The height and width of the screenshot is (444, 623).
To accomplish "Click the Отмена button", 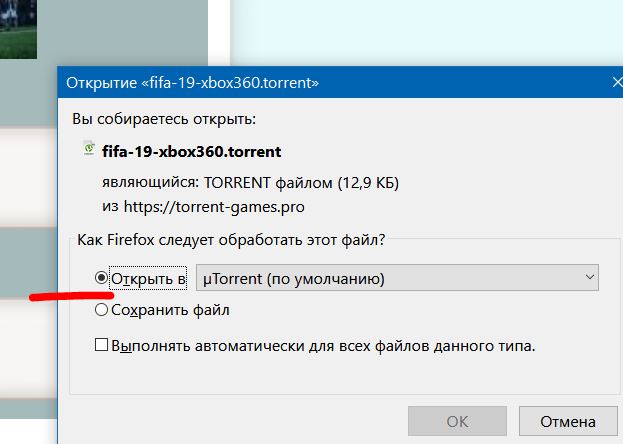I will [568, 421].
